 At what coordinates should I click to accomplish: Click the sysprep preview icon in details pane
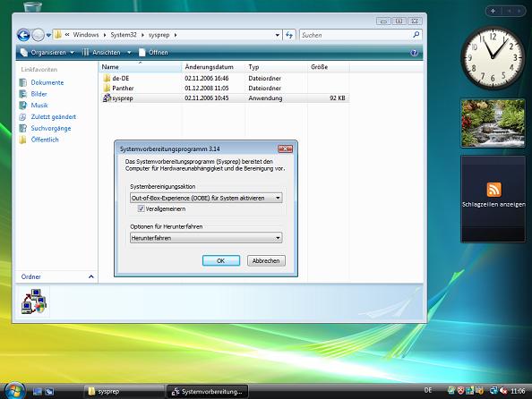click(33, 301)
